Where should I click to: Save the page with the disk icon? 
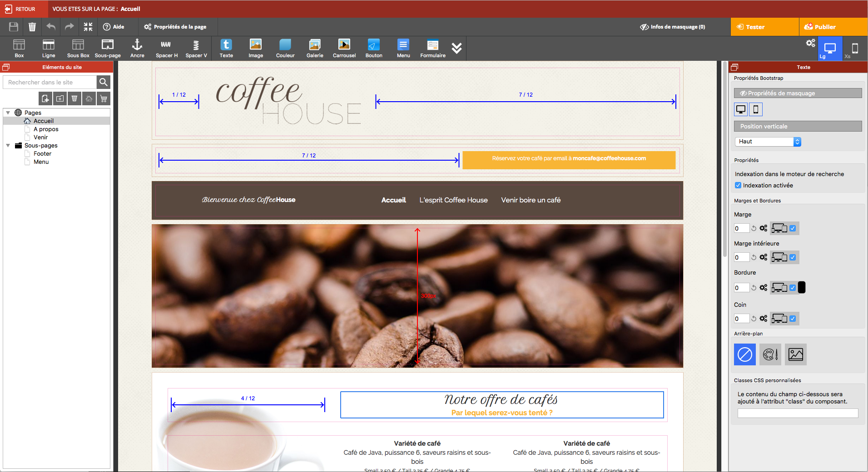pyautogui.click(x=13, y=27)
